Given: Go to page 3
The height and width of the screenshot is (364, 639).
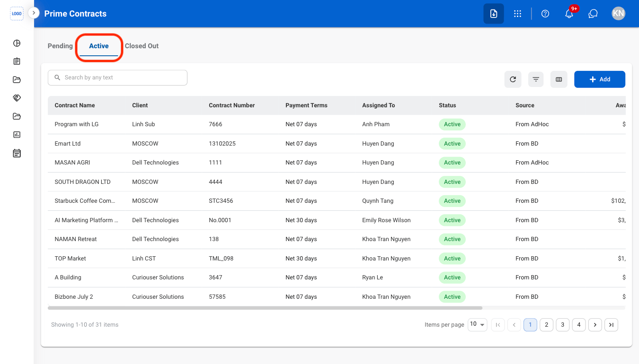Looking at the screenshot, I should [563, 325].
